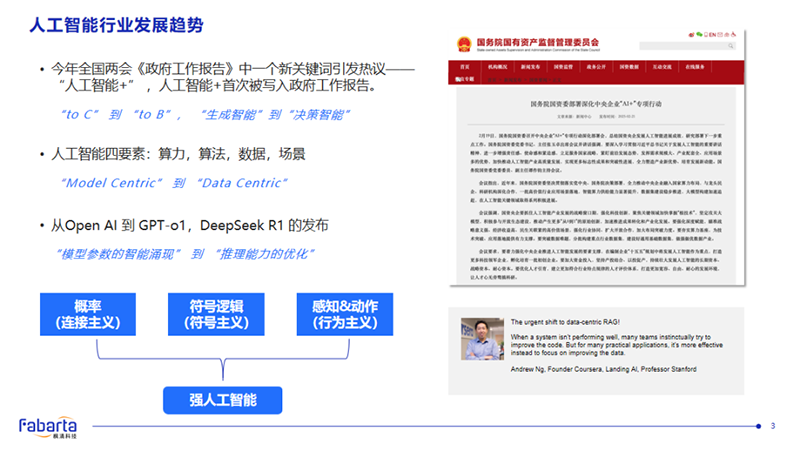Select the 强人工智能 rounded blue box
This screenshot has width=800, height=450.
(x=222, y=400)
